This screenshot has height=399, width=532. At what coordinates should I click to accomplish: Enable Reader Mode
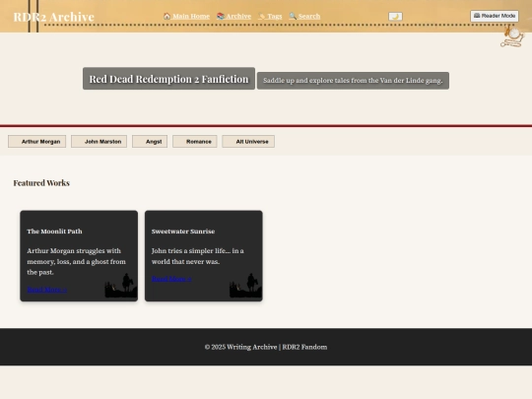495,16
